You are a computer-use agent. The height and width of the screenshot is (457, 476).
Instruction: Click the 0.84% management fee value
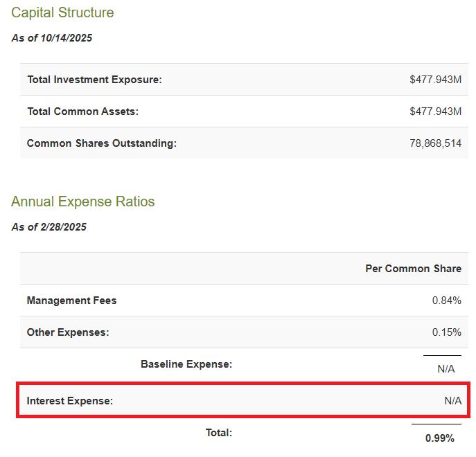[446, 301]
